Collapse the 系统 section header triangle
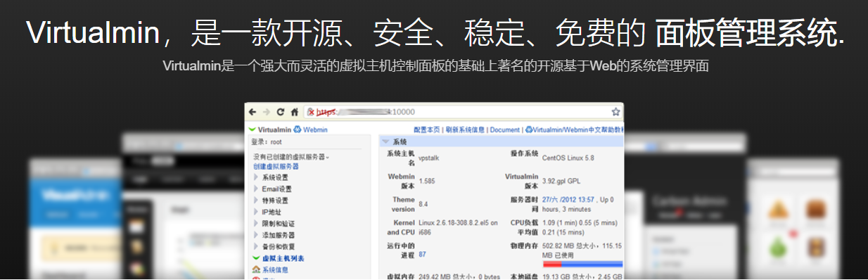868x280 pixels. [x=385, y=141]
